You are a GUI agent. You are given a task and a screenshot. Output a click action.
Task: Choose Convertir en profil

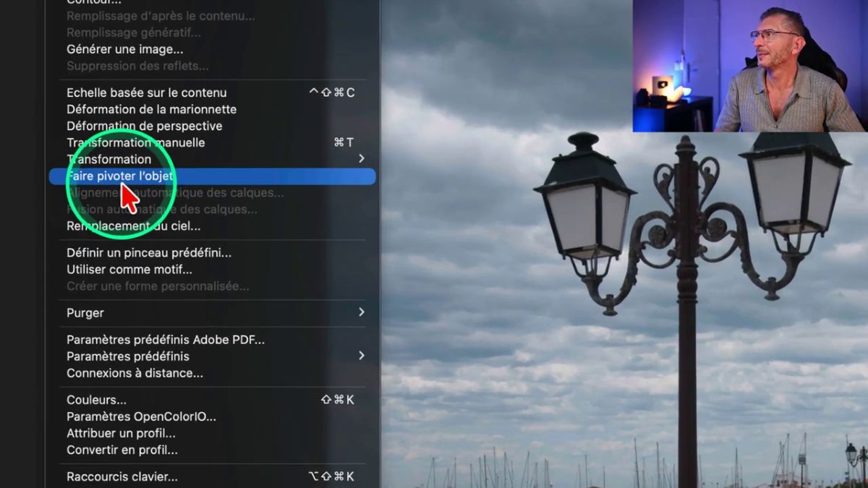tap(122, 450)
